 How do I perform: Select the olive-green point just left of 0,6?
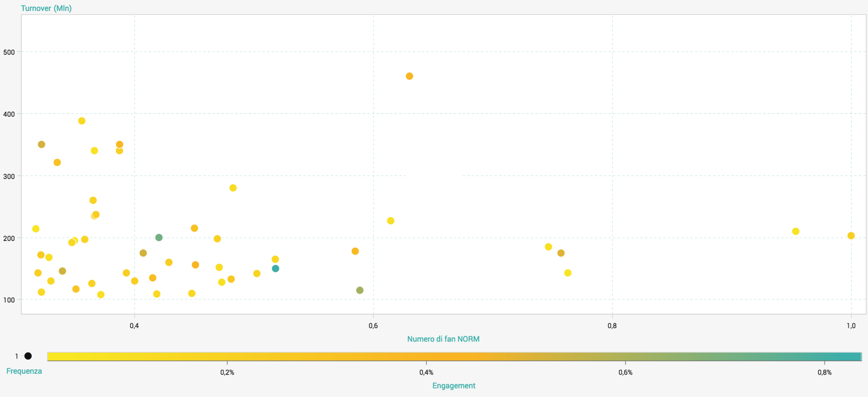[x=360, y=290]
